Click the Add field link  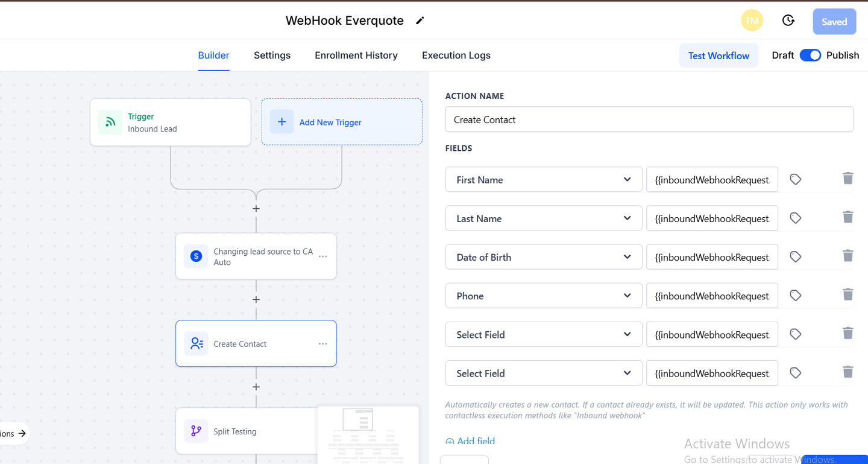click(x=470, y=441)
